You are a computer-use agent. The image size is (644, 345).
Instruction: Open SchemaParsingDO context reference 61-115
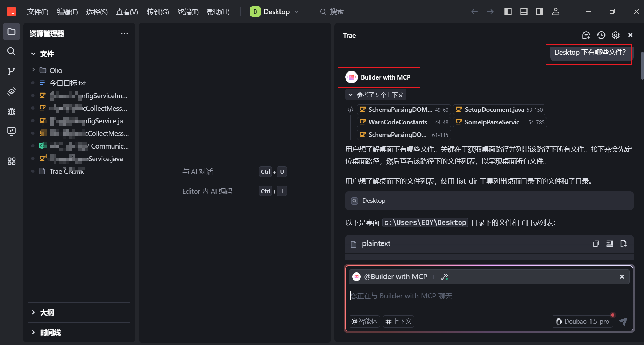[404, 135]
